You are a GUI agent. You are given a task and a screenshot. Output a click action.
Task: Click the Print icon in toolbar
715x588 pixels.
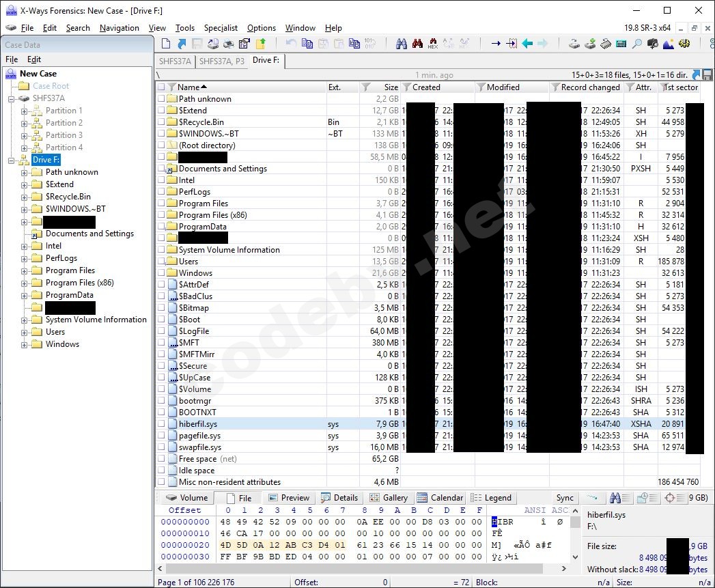click(228, 44)
